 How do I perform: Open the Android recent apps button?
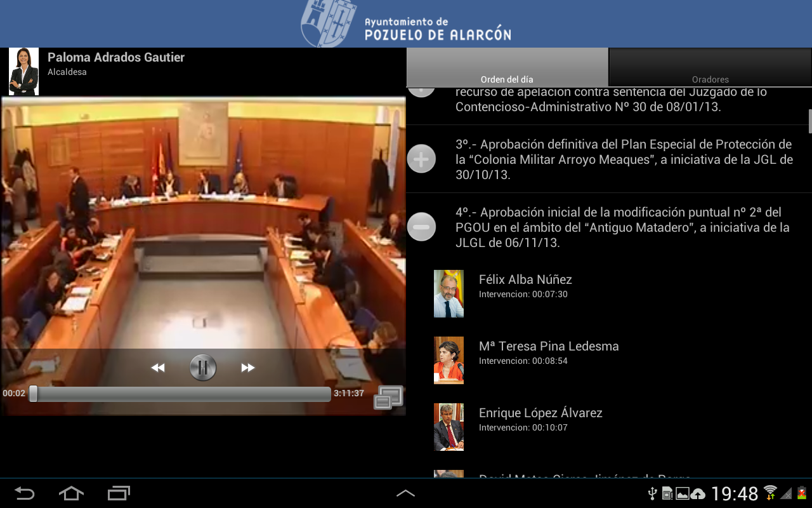coord(119,493)
